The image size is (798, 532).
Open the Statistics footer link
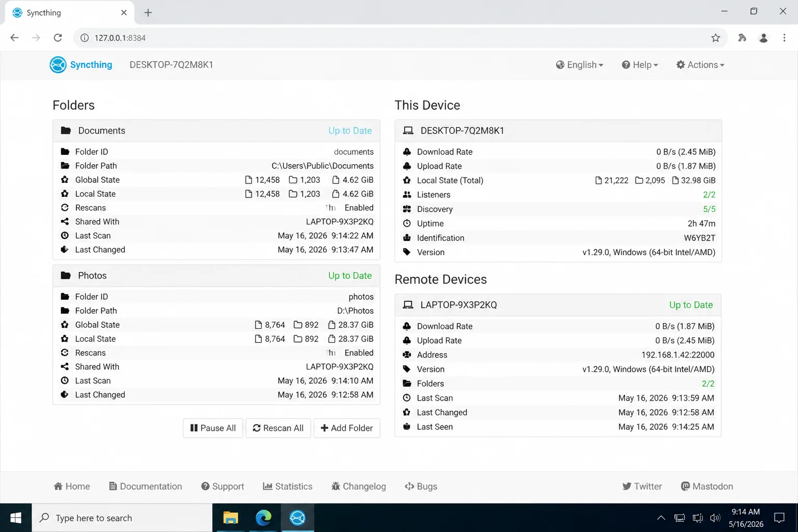288,486
